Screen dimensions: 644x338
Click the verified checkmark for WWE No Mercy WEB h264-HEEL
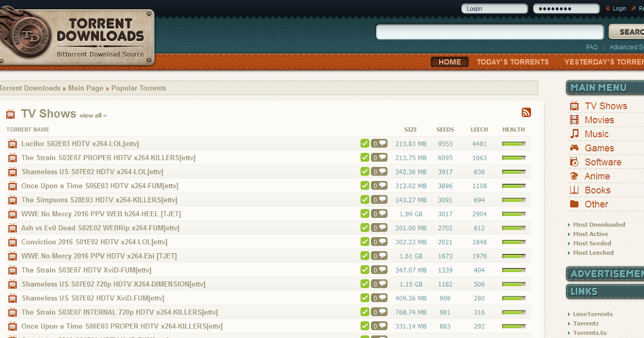(365, 214)
